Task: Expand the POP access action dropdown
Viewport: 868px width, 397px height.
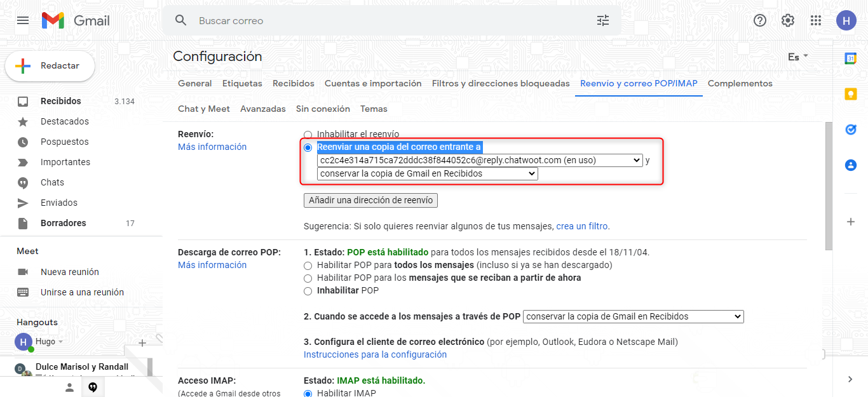Action: coord(634,316)
